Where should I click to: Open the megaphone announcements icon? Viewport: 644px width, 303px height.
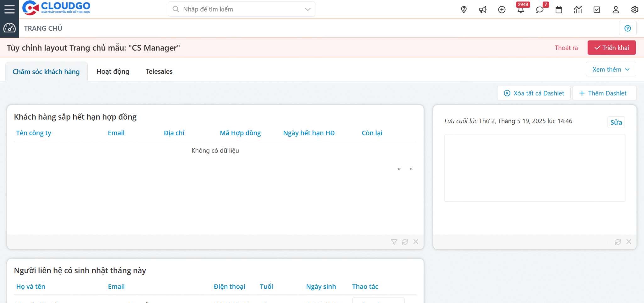[483, 10]
